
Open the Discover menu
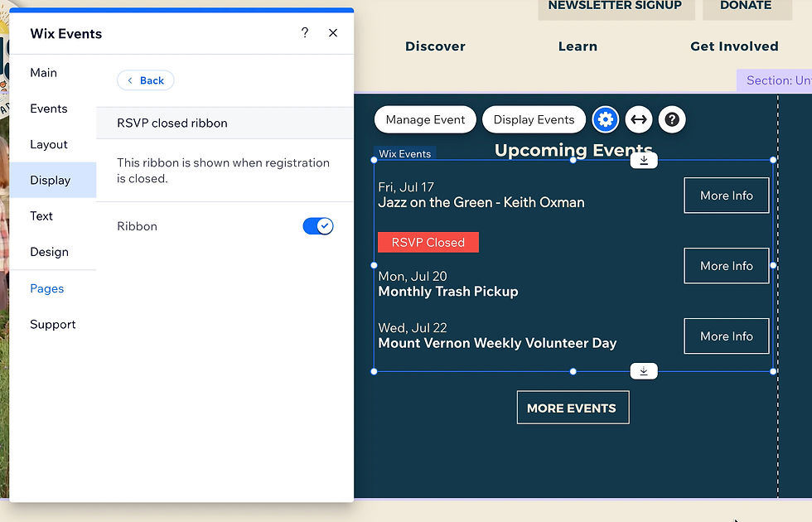(x=436, y=46)
